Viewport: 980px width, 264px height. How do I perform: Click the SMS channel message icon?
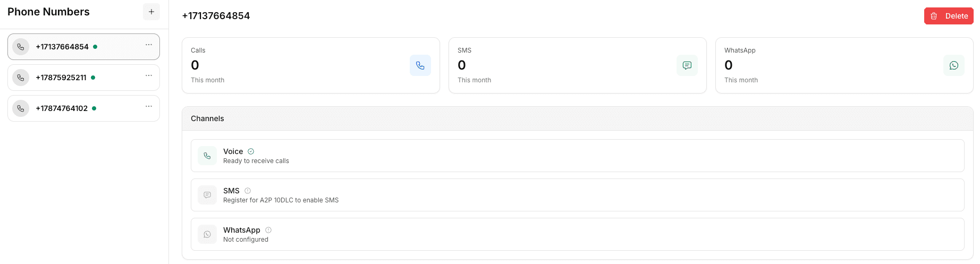tap(207, 195)
